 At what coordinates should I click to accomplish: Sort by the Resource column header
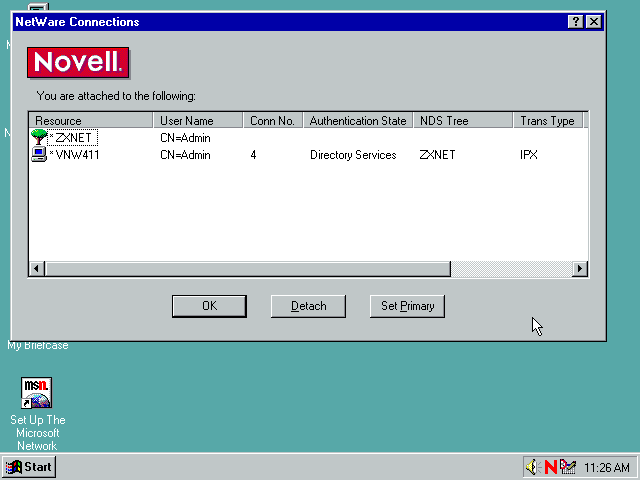point(91,121)
